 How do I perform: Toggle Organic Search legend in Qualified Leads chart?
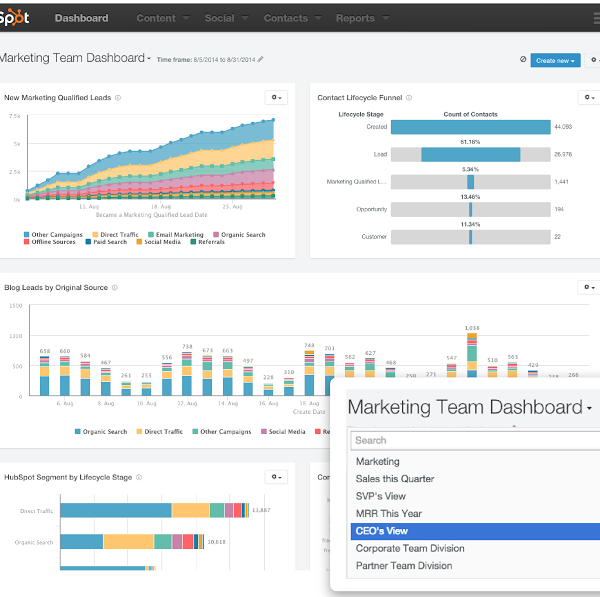pyautogui.click(x=239, y=235)
